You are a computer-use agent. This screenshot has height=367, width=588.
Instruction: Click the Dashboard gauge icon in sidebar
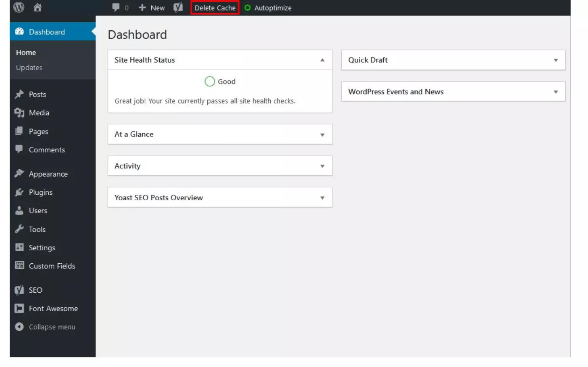point(19,31)
